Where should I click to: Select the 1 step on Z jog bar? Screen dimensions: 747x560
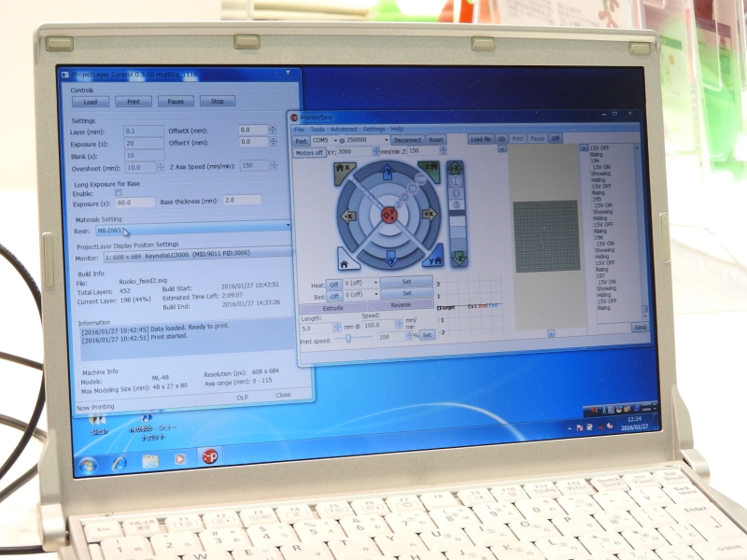456,193
